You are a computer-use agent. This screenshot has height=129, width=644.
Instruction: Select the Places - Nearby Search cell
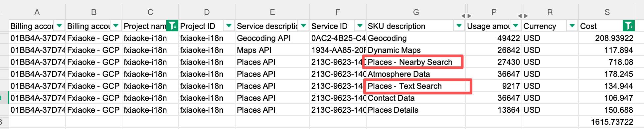tap(416, 62)
